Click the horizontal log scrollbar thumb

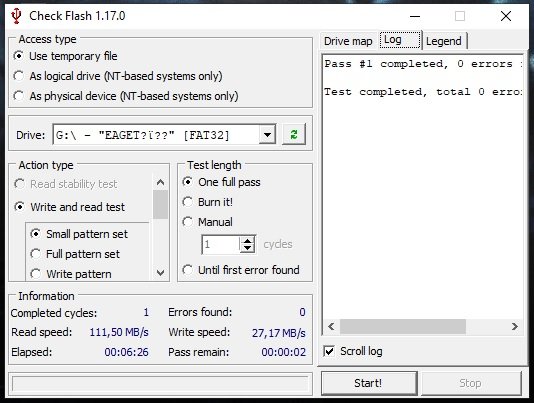tap(403, 327)
